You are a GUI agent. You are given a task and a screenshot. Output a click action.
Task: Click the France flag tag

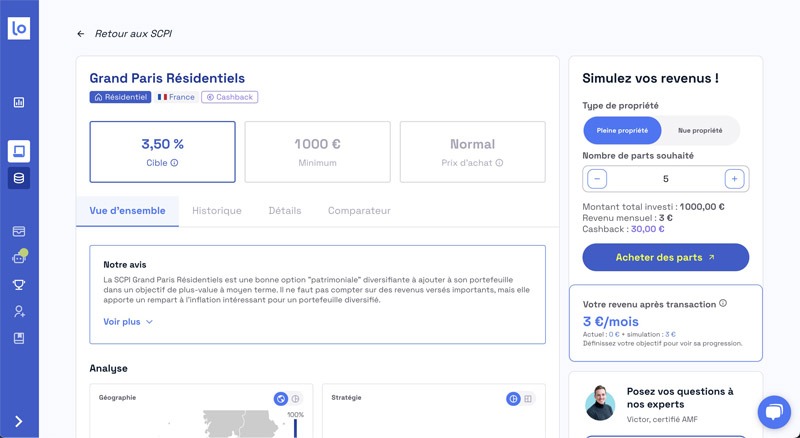click(176, 97)
